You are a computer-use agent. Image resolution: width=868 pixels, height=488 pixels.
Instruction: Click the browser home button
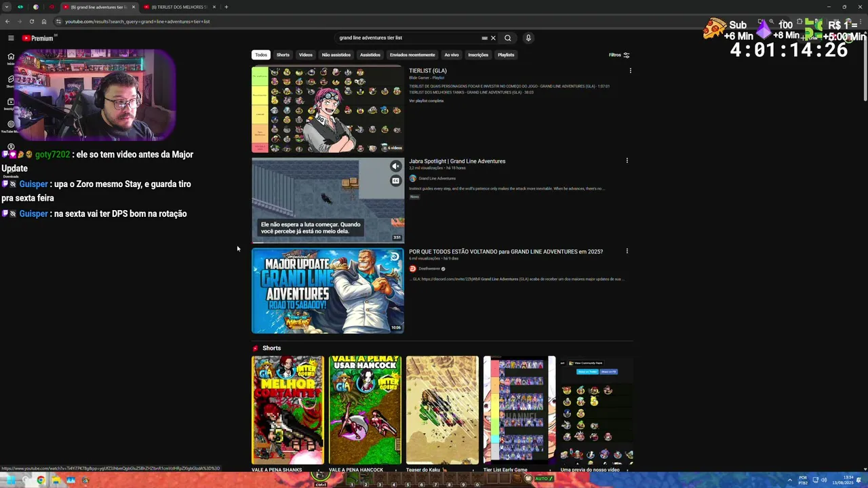click(x=44, y=21)
